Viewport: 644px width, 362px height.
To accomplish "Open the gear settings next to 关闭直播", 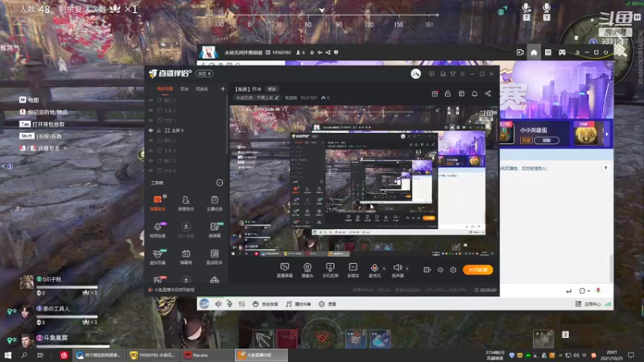I will click(453, 269).
